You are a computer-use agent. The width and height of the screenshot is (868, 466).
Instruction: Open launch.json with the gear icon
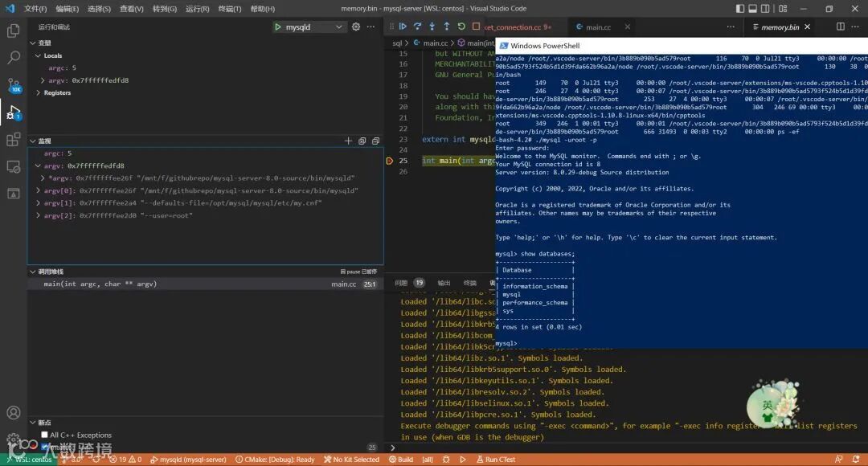click(356, 27)
